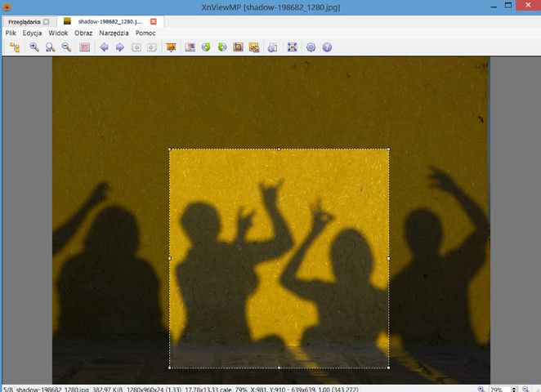Expand the Obraz menu
The height and width of the screenshot is (392, 541).
[83, 33]
